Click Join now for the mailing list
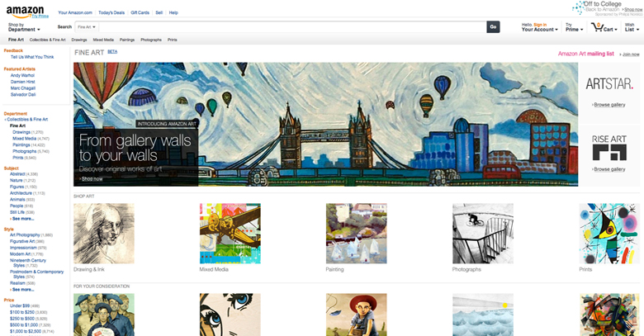The height and width of the screenshot is (336, 644). [x=631, y=54]
